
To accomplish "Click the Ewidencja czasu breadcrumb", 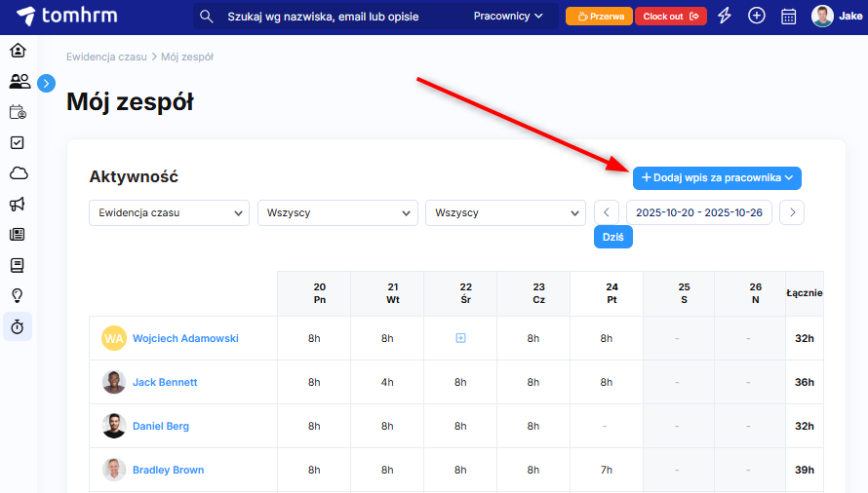I will point(105,57).
